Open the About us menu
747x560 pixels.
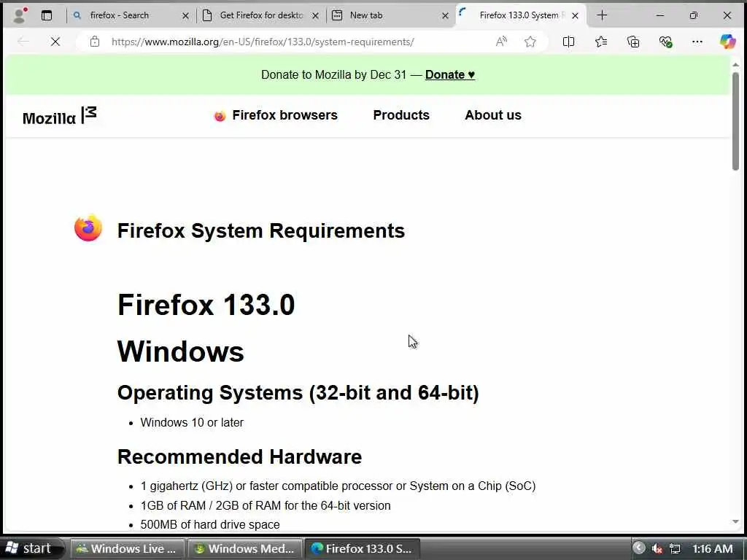pyautogui.click(x=493, y=115)
